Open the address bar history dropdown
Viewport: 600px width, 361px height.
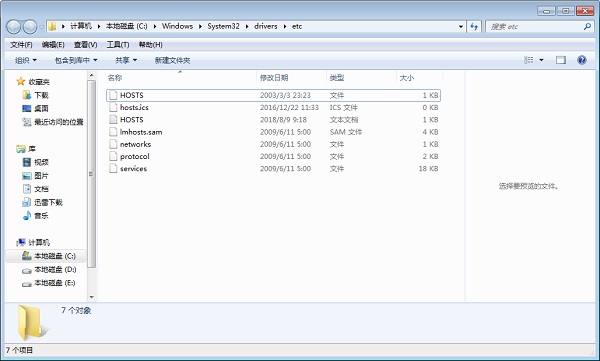point(461,27)
